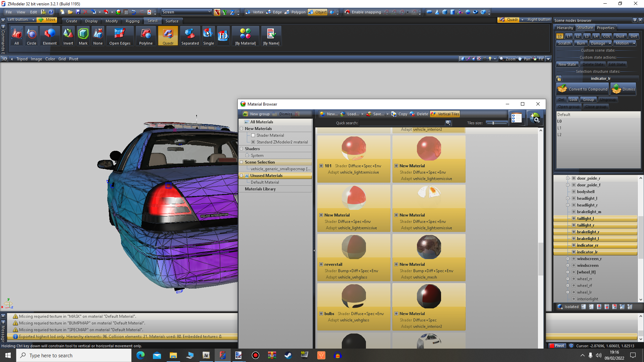Screen dimensions: 644x362
Task: Click the Quick search input field
Action: [402, 123]
